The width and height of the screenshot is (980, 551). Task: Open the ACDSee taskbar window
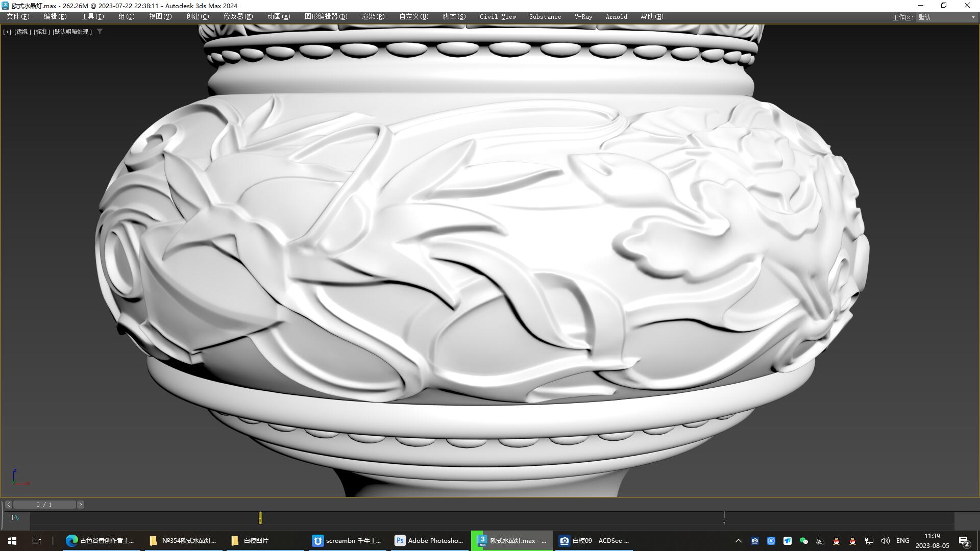[x=594, y=541]
